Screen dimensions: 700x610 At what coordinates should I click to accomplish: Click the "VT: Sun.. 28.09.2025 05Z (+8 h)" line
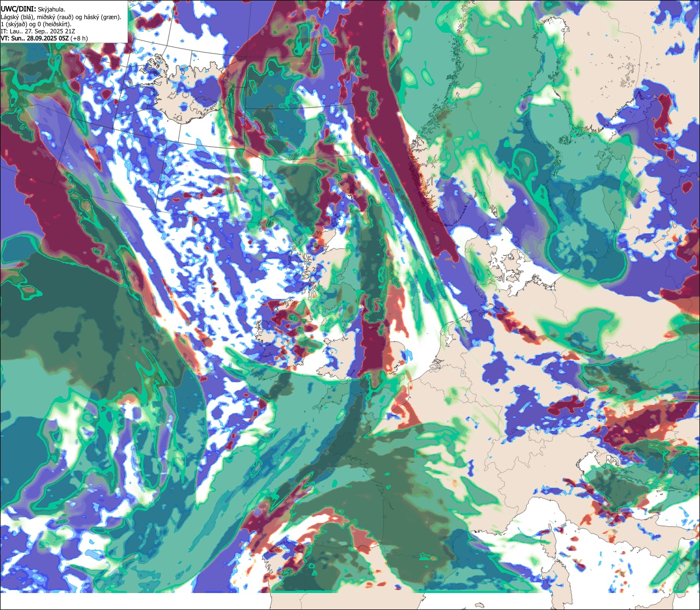point(44,38)
